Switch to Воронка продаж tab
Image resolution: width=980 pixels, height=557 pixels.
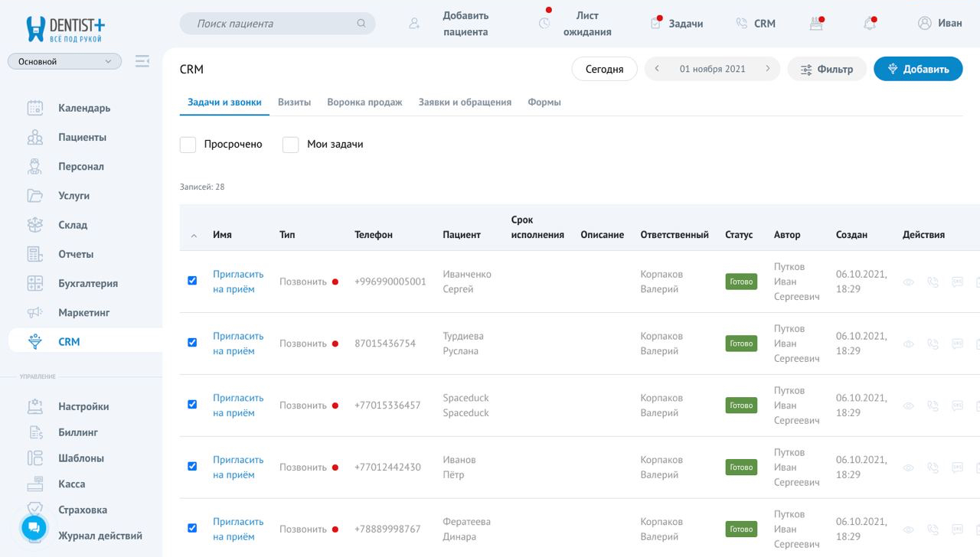click(x=364, y=102)
